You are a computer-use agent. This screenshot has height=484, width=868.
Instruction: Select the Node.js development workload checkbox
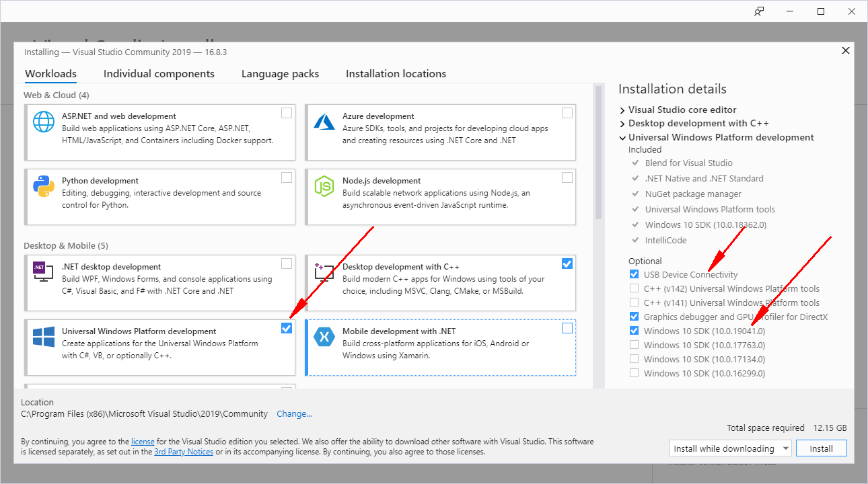tap(567, 177)
